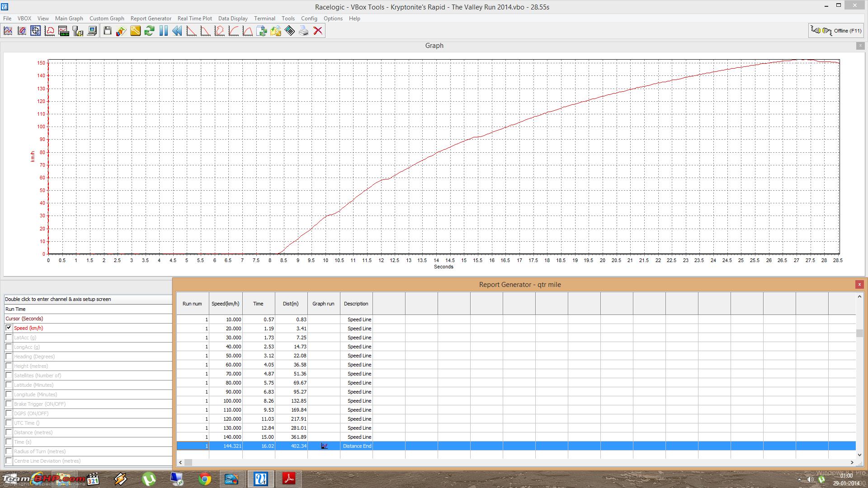Click the acceleration curve graph icon
868x488 pixels.
(233, 31)
